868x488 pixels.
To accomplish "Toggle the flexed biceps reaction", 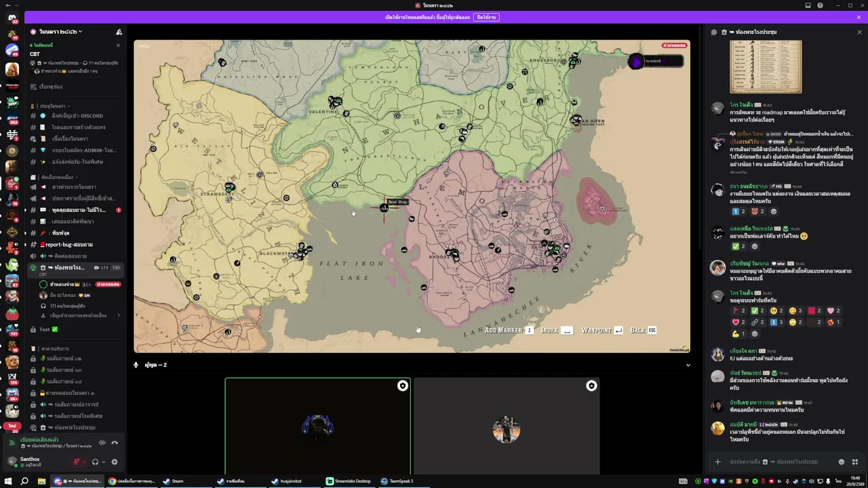I will (x=739, y=334).
